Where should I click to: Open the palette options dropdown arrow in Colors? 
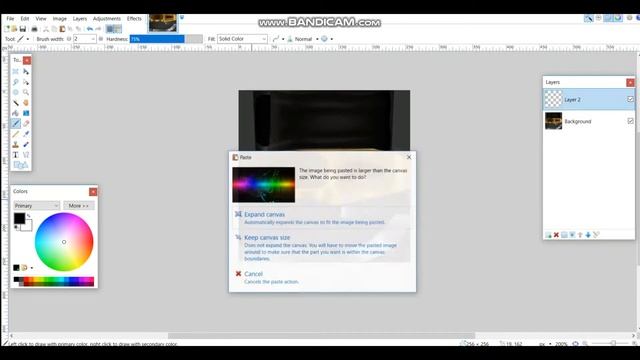32,268
